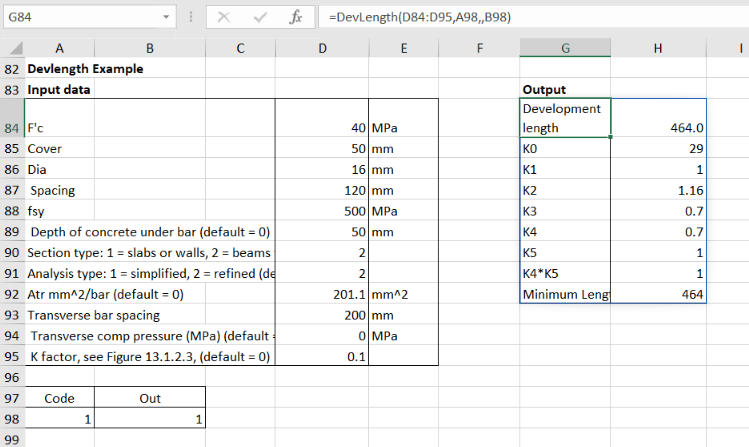
Task: Click the 464.0 result cell
Action: 659,128
